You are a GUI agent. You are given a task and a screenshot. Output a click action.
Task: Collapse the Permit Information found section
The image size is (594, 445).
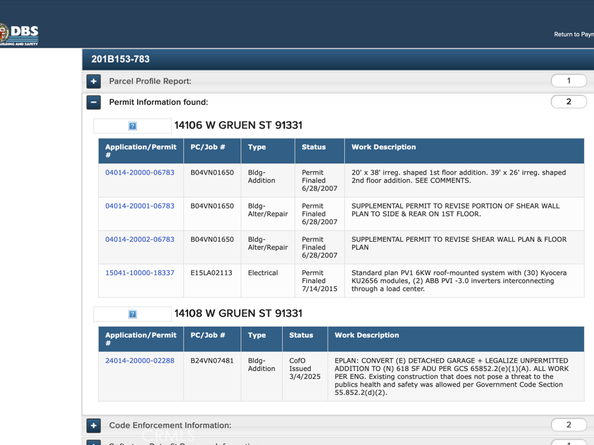(94, 102)
